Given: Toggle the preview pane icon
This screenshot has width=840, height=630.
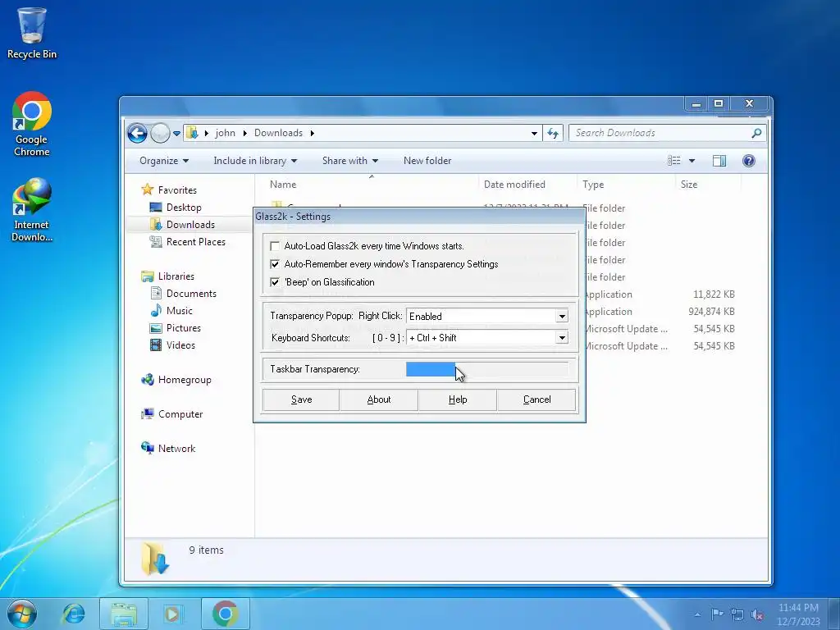Looking at the screenshot, I should tap(719, 161).
